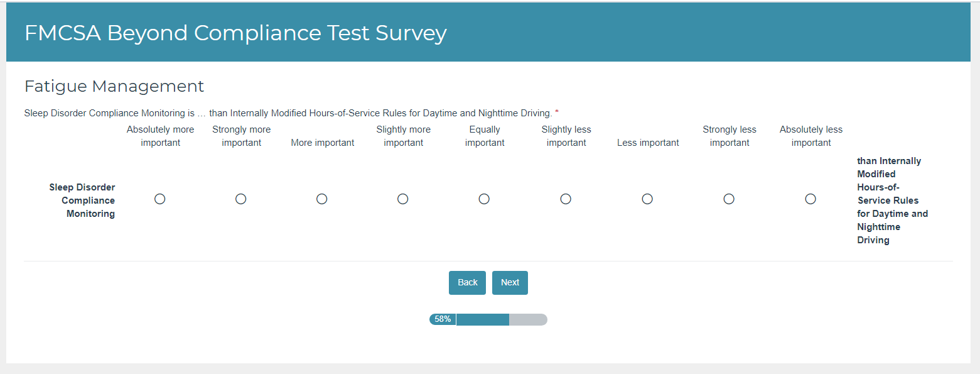Choose the 'Strongly more important' radio option
This screenshot has height=374, width=980.
click(x=241, y=199)
